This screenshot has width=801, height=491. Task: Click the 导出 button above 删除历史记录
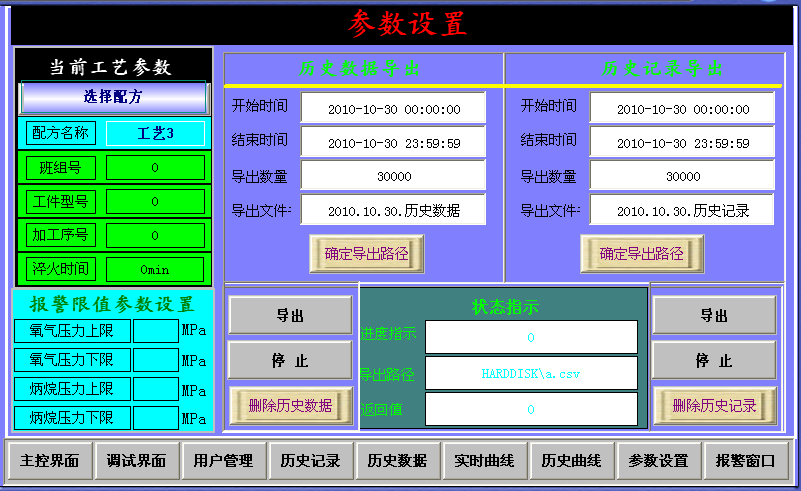714,315
